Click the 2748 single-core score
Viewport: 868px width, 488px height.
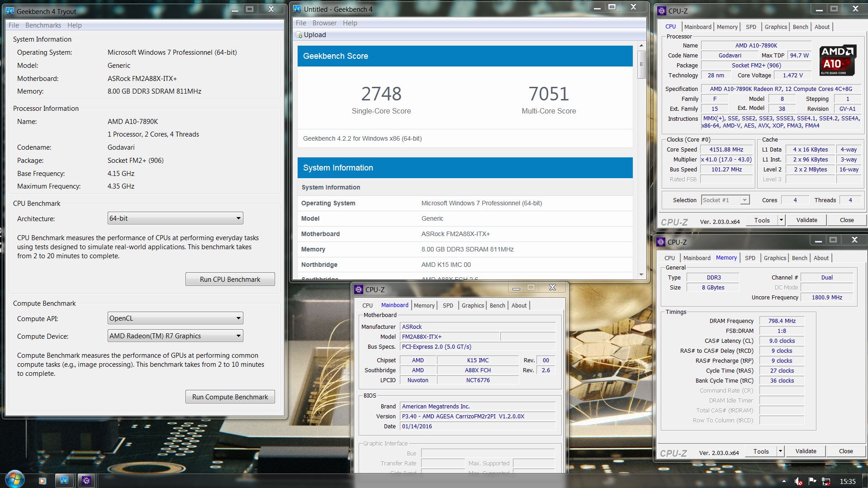tap(381, 94)
